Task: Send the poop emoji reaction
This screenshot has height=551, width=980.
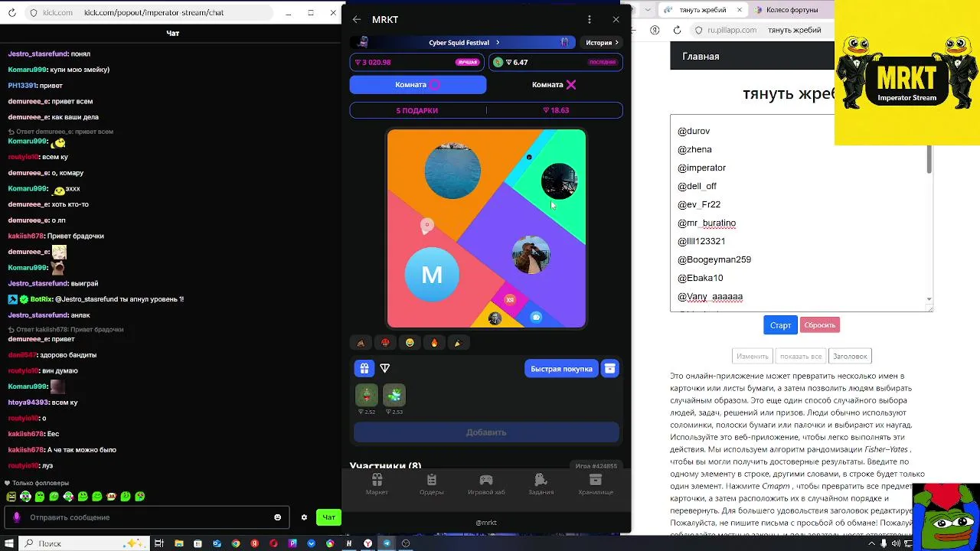Action: click(361, 343)
